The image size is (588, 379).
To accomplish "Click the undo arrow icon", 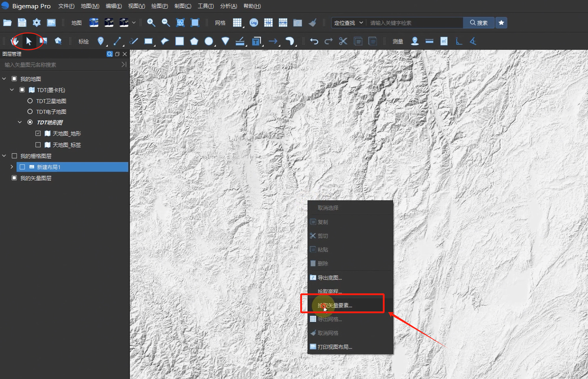I will pos(314,41).
